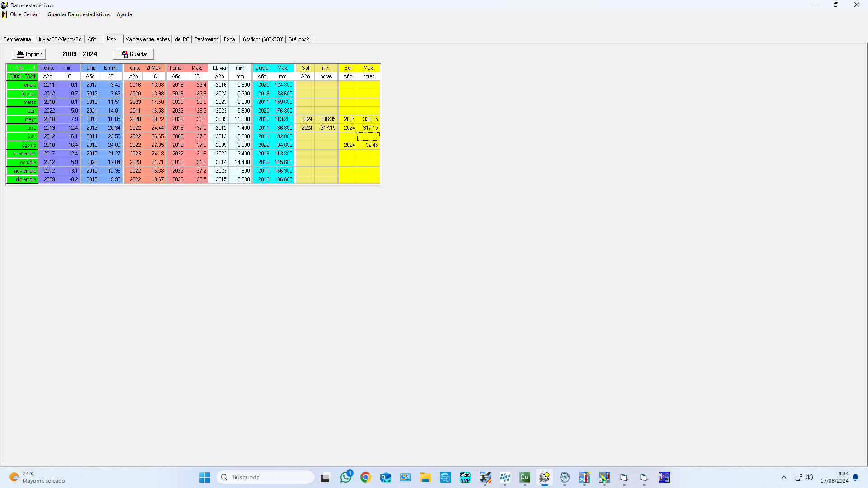Select the Año tab
868x488 pixels.
tap(92, 39)
